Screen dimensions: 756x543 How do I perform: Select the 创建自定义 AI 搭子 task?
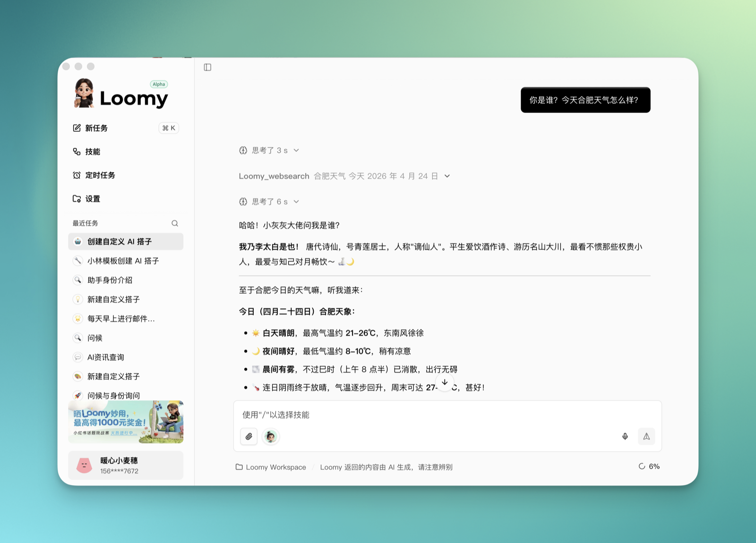click(x=126, y=241)
